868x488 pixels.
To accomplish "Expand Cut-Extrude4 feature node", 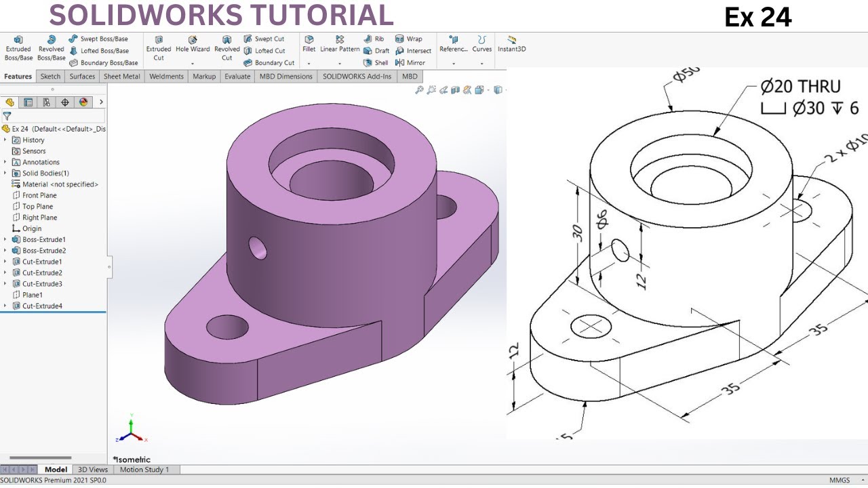I will [5, 306].
